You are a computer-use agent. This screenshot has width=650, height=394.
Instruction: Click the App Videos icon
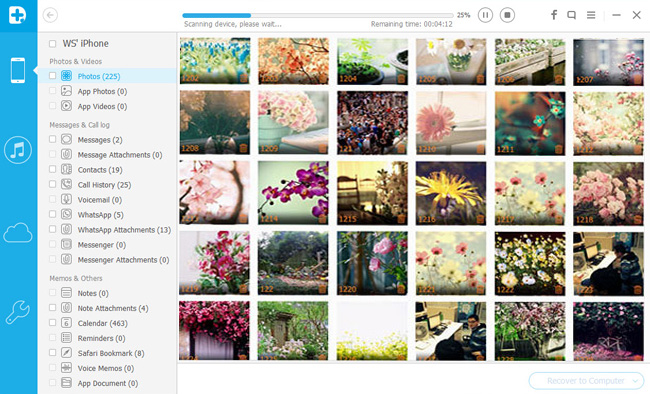click(66, 106)
